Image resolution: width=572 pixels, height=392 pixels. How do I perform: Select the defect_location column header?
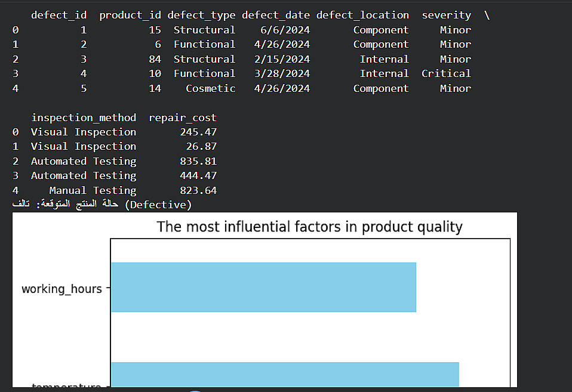pos(362,15)
